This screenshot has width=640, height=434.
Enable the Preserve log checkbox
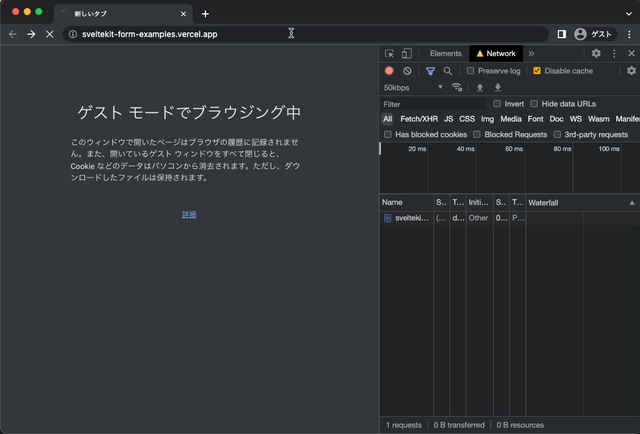[471, 71]
